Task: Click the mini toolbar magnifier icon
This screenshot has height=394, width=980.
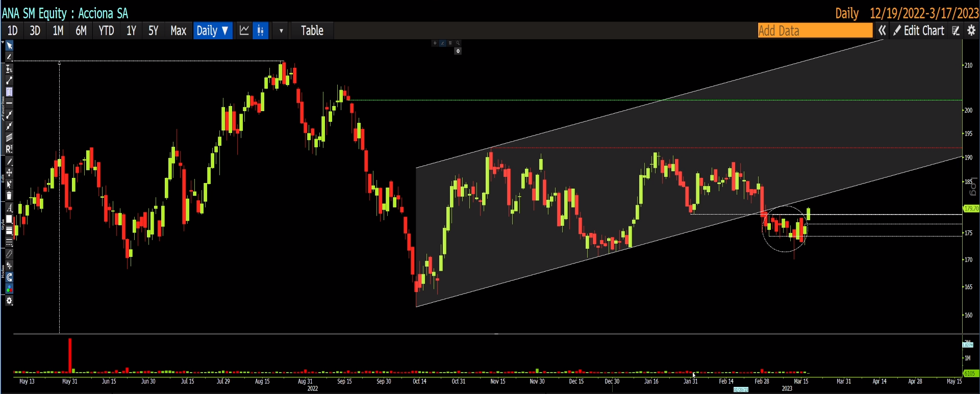Action: pos(458,43)
